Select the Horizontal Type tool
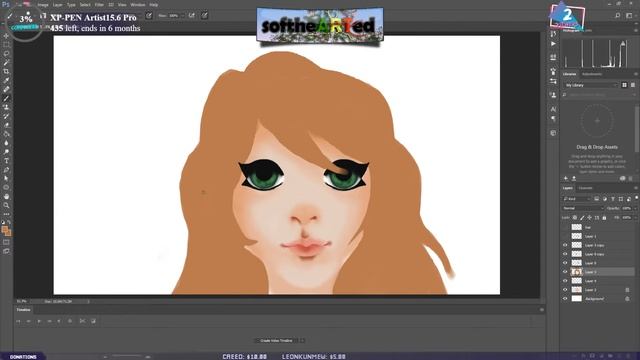640x360 pixels. point(6,161)
